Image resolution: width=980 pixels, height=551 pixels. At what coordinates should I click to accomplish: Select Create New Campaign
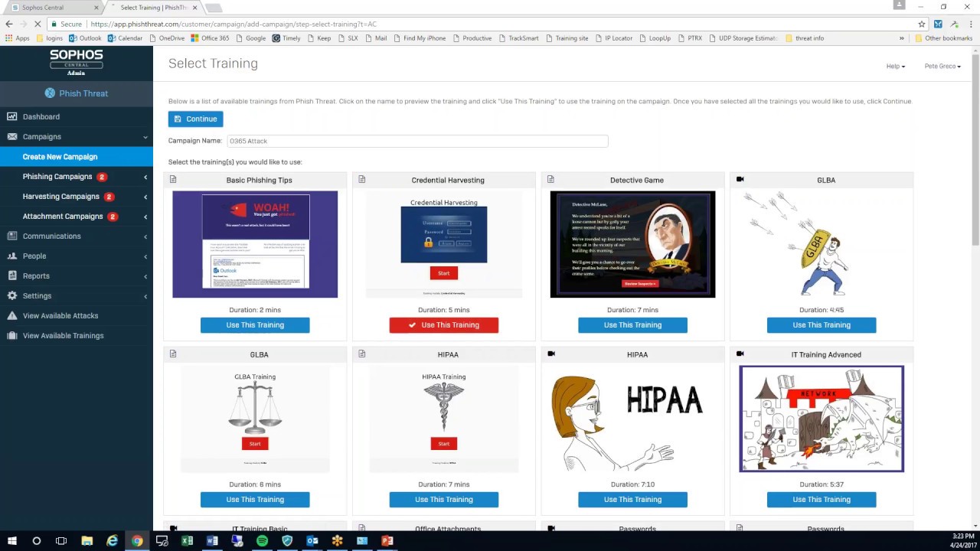pos(77,156)
